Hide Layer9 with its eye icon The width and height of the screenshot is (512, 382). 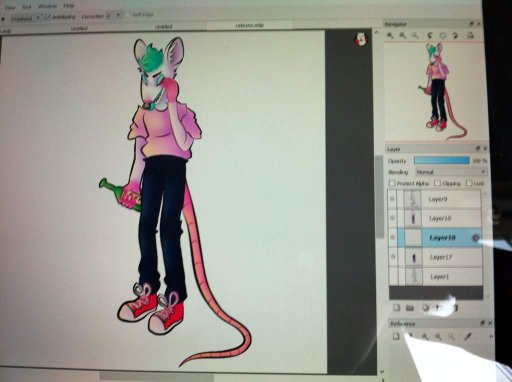[x=392, y=199]
